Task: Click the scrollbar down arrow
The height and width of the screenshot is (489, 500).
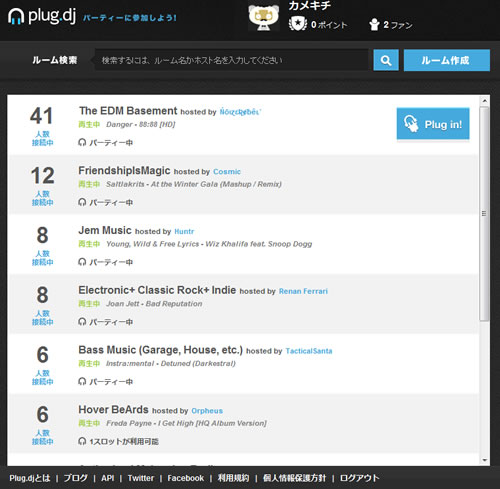Action: click(x=485, y=460)
